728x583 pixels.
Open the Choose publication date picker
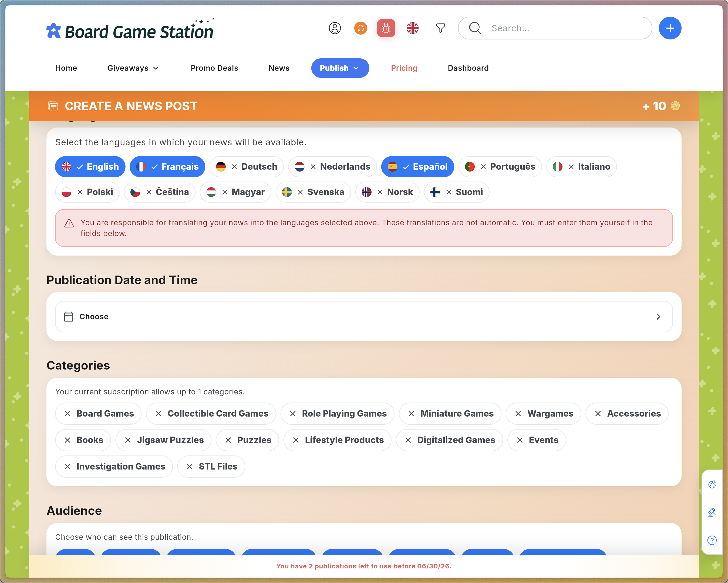(x=364, y=317)
